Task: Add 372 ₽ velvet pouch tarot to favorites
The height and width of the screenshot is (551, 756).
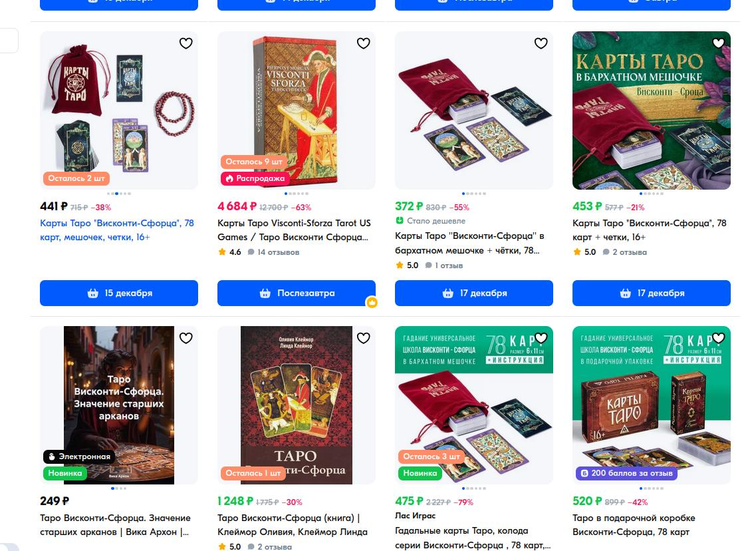Action: coord(541,43)
